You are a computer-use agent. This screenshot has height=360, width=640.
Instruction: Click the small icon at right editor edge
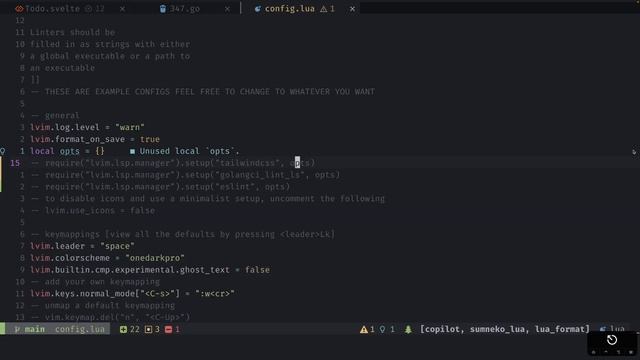click(634, 151)
